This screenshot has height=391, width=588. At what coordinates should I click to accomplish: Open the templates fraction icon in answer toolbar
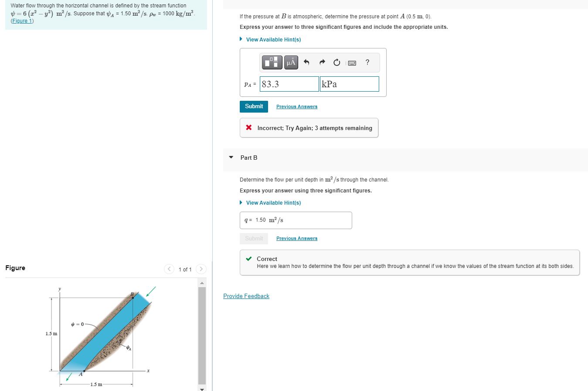[x=272, y=62]
